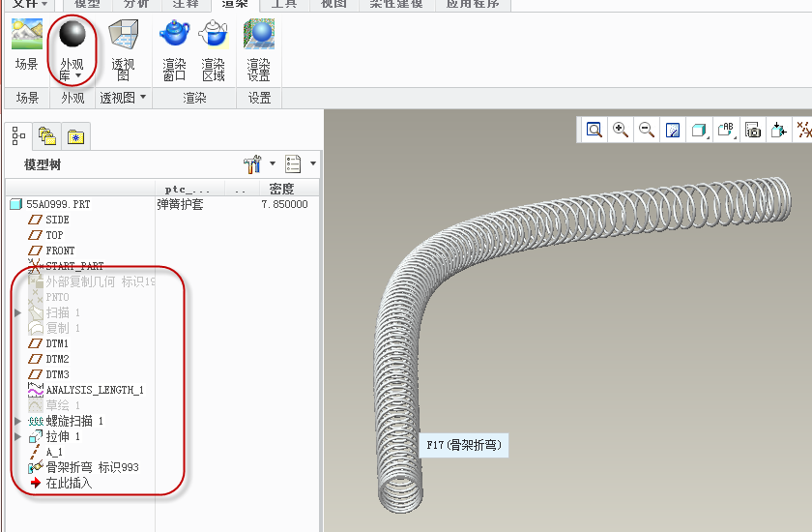
Task: Click the Zoom Out magnifier icon
Action: tap(647, 130)
